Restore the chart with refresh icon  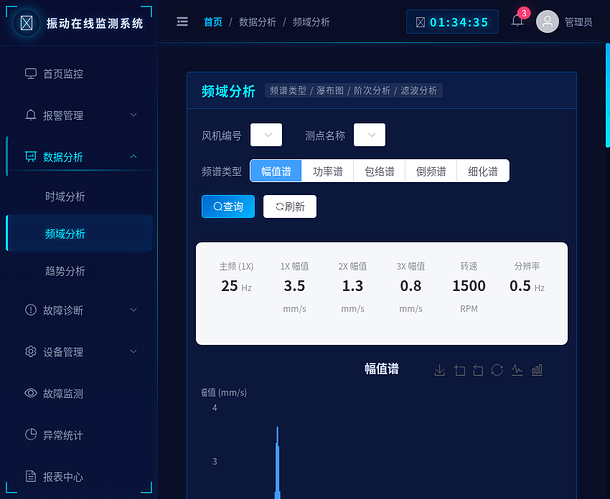click(x=497, y=370)
